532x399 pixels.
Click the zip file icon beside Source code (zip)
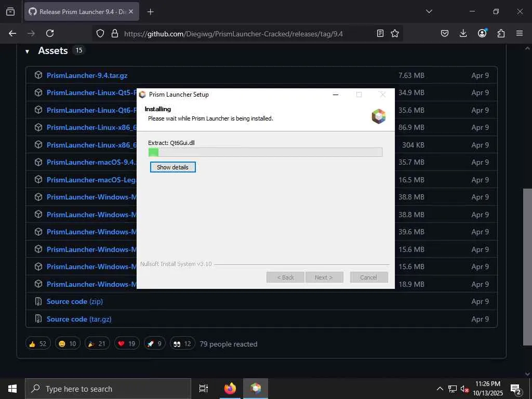(38, 301)
